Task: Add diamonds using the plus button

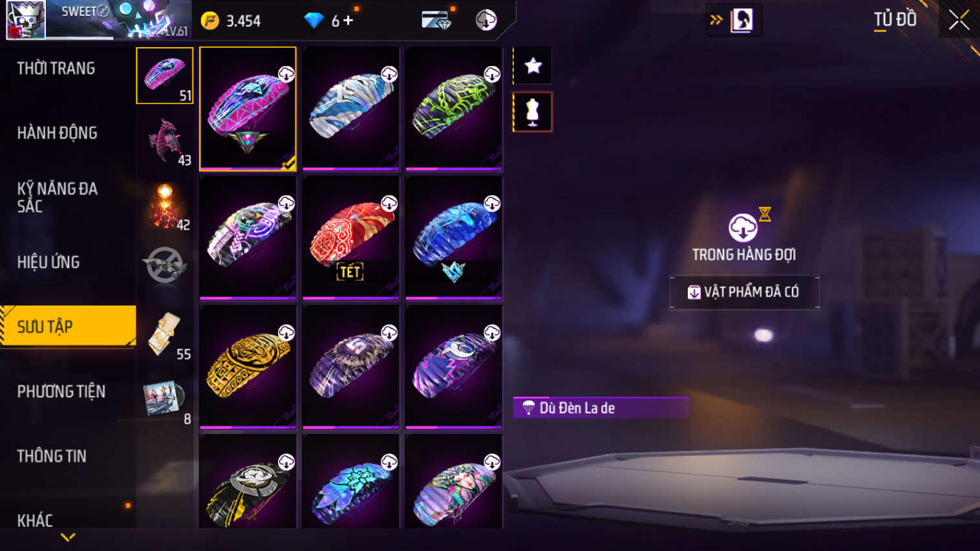Action: click(x=348, y=21)
